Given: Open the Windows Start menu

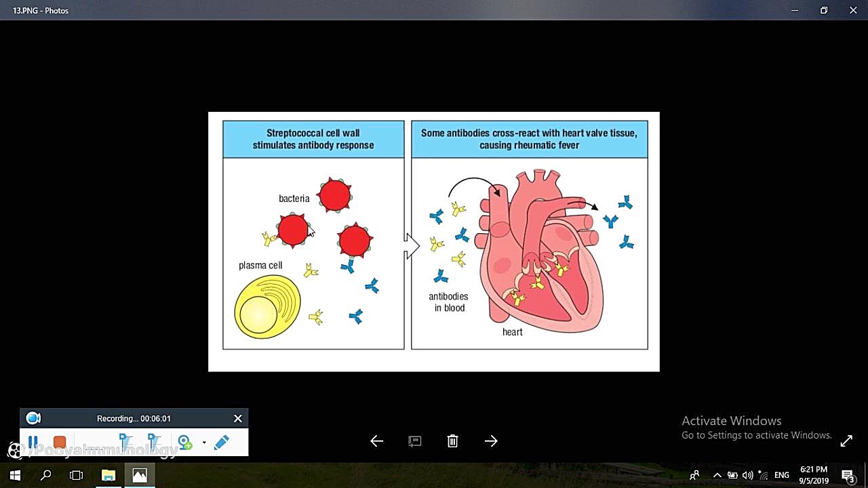Looking at the screenshot, I should [15, 475].
